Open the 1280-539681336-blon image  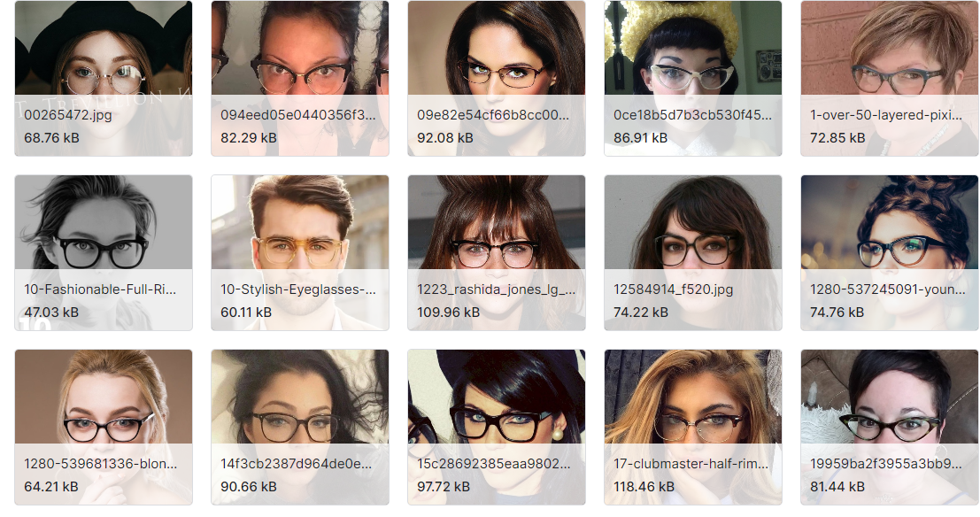[103, 427]
